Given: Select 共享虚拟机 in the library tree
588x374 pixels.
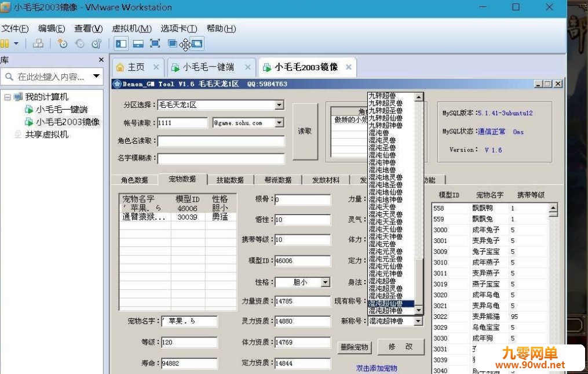Looking at the screenshot, I should click(47, 135).
